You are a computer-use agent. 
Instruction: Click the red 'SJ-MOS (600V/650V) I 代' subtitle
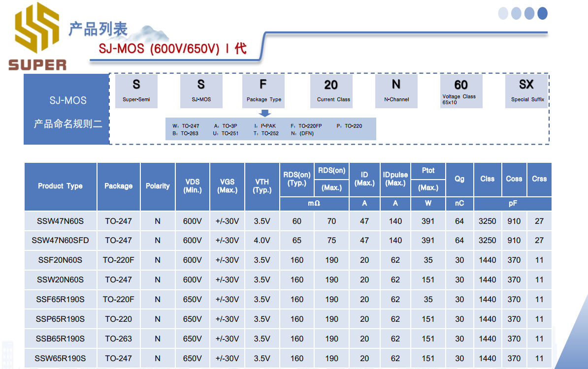[x=172, y=49]
